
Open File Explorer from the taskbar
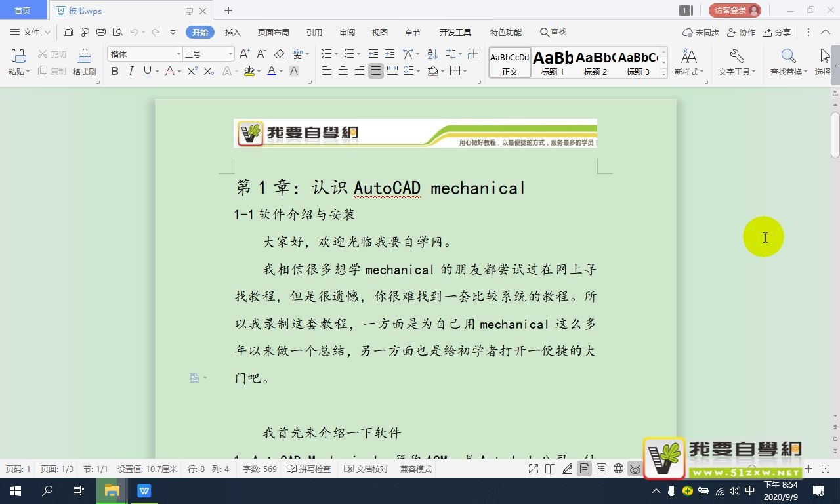pyautogui.click(x=112, y=491)
